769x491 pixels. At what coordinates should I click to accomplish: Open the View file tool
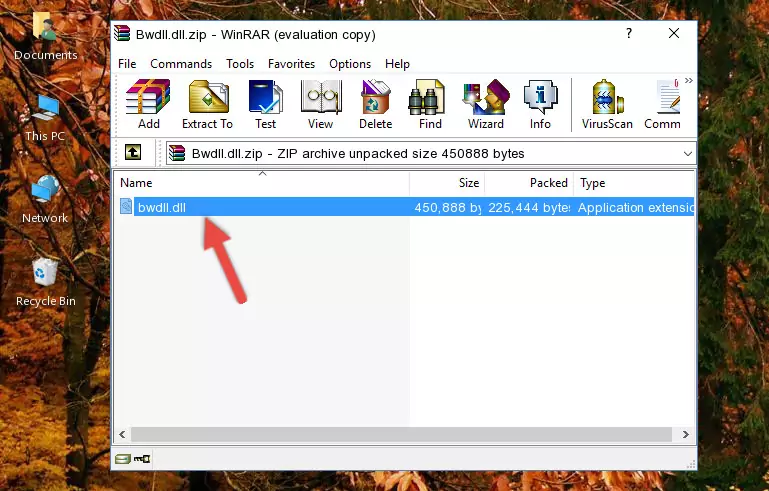point(321,104)
